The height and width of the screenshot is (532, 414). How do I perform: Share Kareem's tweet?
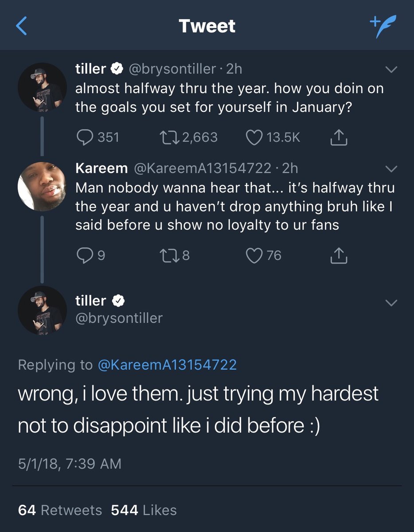click(x=339, y=256)
